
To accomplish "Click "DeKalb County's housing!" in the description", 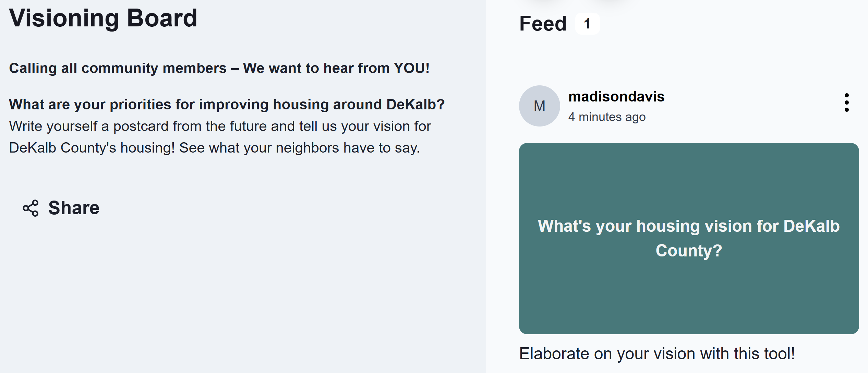I will pyautogui.click(x=92, y=148).
